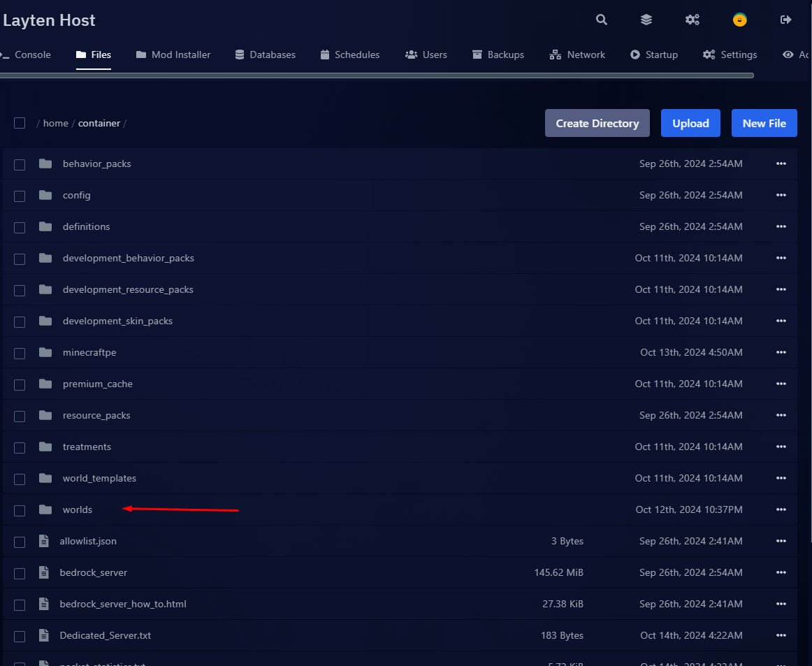Tick the checkbox for worlds folder
Viewport: 812px width, 666px height.
click(20, 510)
